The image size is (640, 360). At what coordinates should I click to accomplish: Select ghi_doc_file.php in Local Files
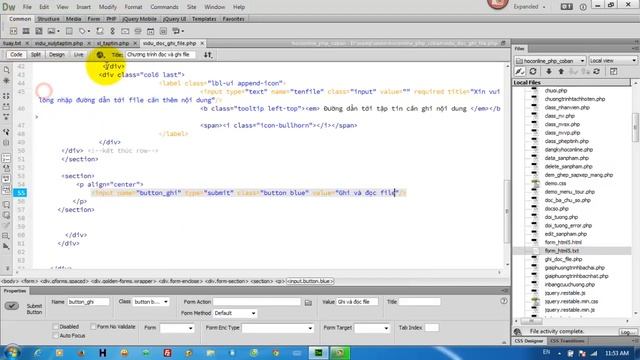[563, 259]
